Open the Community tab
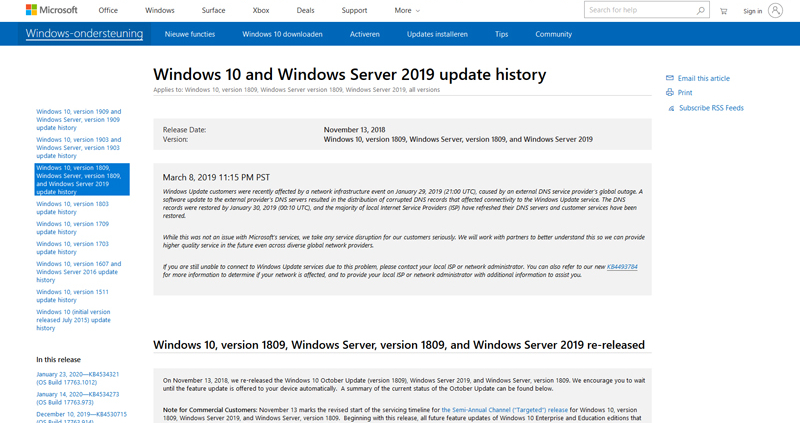800x423 pixels. (x=554, y=34)
